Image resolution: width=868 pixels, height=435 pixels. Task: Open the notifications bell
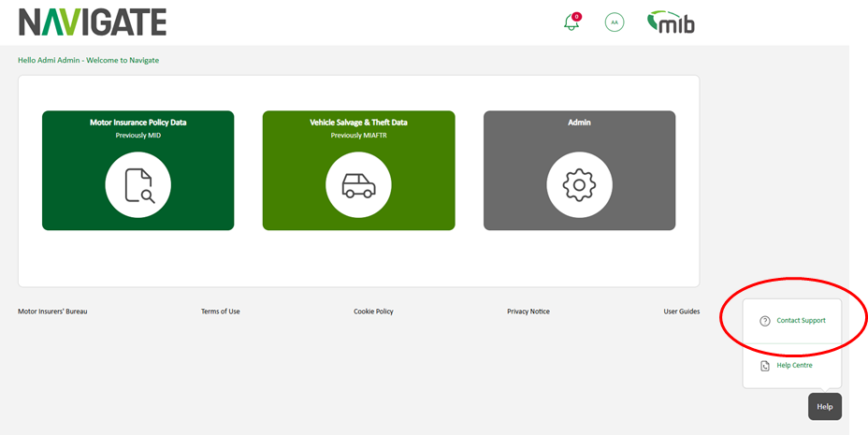[571, 22]
